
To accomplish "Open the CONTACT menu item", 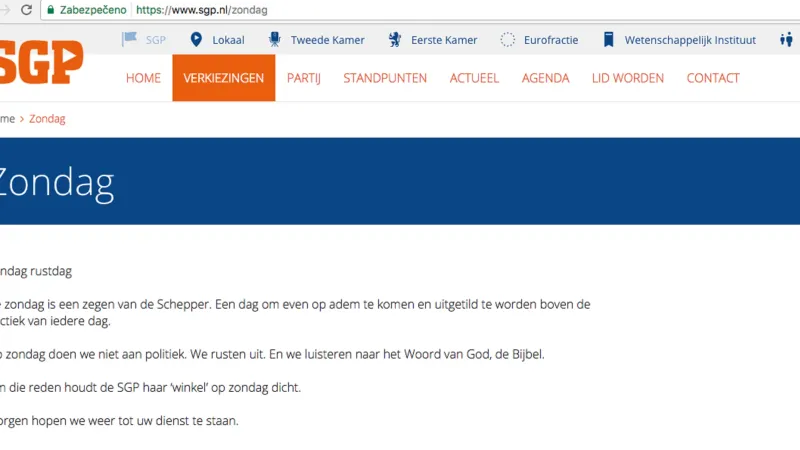I will click(713, 78).
